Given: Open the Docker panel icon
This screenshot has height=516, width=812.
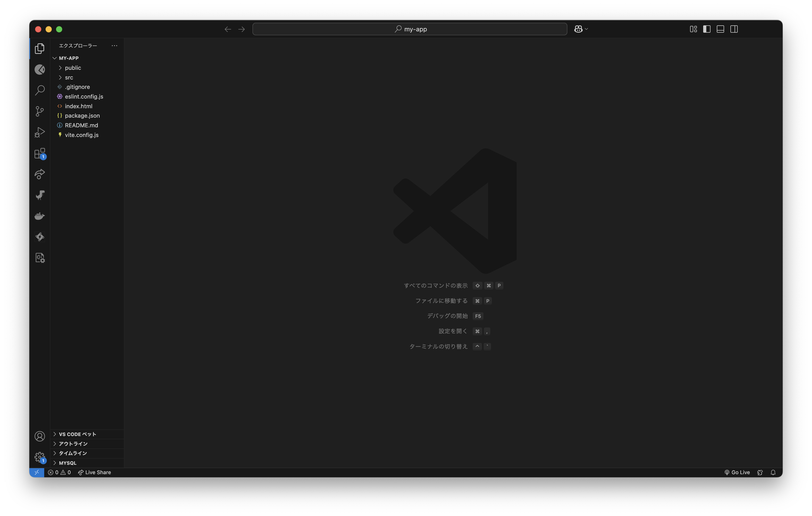Looking at the screenshot, I should [40, 216].
